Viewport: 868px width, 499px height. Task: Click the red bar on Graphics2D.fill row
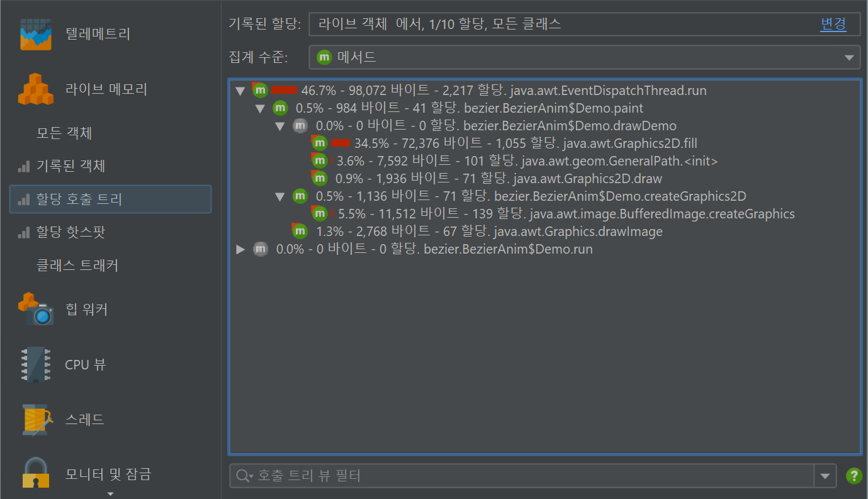[340, 143]
